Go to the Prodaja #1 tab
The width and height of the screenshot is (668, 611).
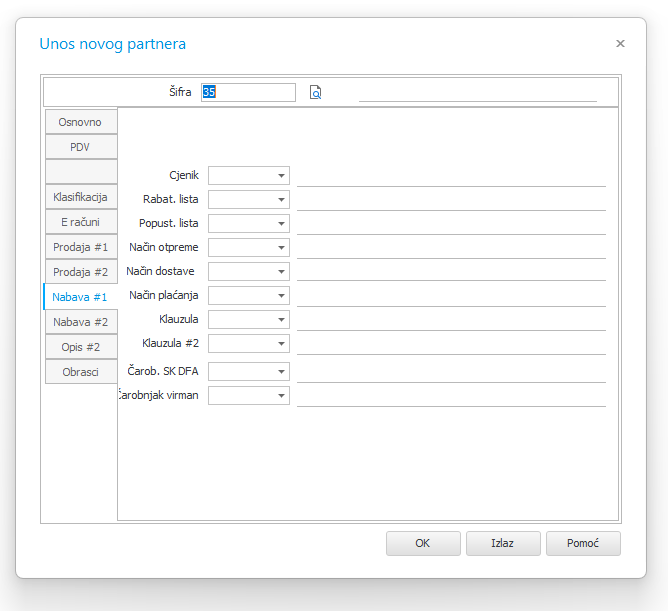(81, 247)
